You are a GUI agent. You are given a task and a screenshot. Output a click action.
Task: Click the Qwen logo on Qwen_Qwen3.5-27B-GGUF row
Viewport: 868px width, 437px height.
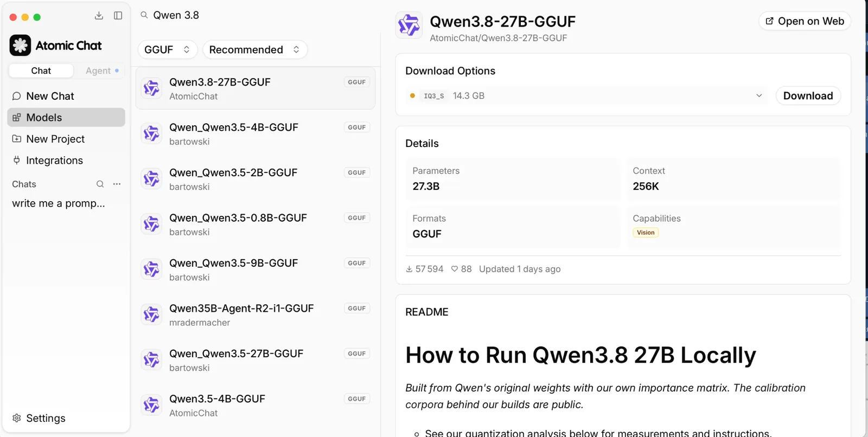(151, 360)
